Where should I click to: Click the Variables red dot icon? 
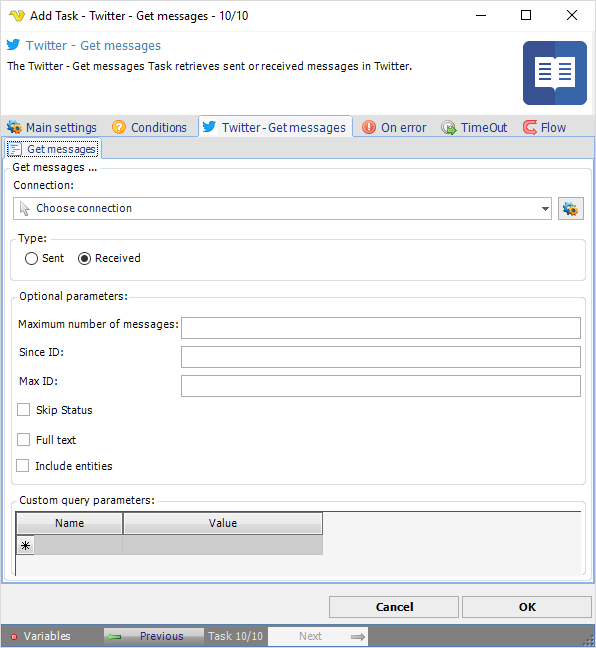[14, 636]
